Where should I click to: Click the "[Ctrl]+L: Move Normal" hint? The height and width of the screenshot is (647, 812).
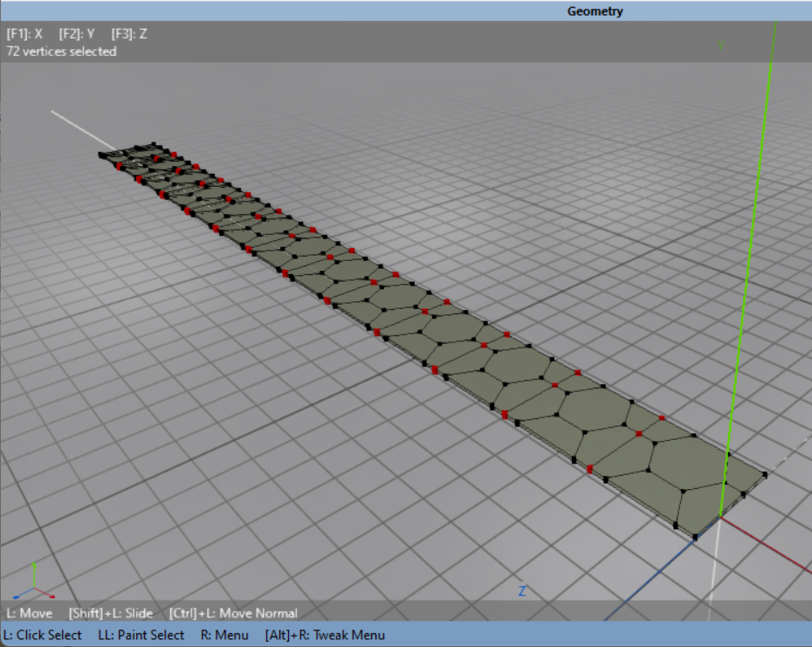pyautogui.click(x=233, y=613)
